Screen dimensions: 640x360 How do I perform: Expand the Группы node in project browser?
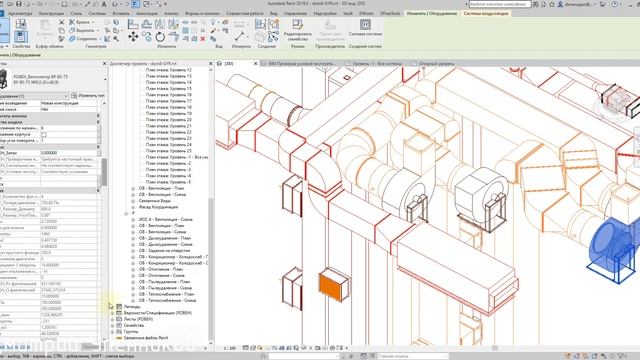(112, 332)
